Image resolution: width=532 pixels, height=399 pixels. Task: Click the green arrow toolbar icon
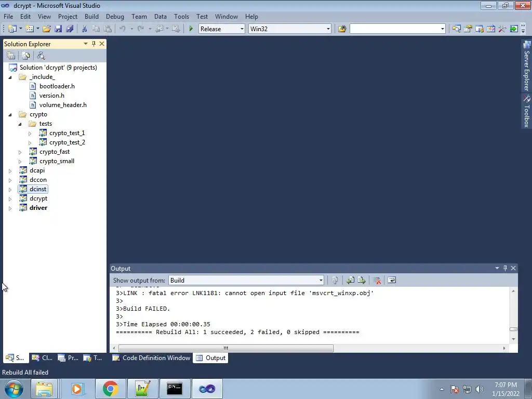[x=514, y=29]
